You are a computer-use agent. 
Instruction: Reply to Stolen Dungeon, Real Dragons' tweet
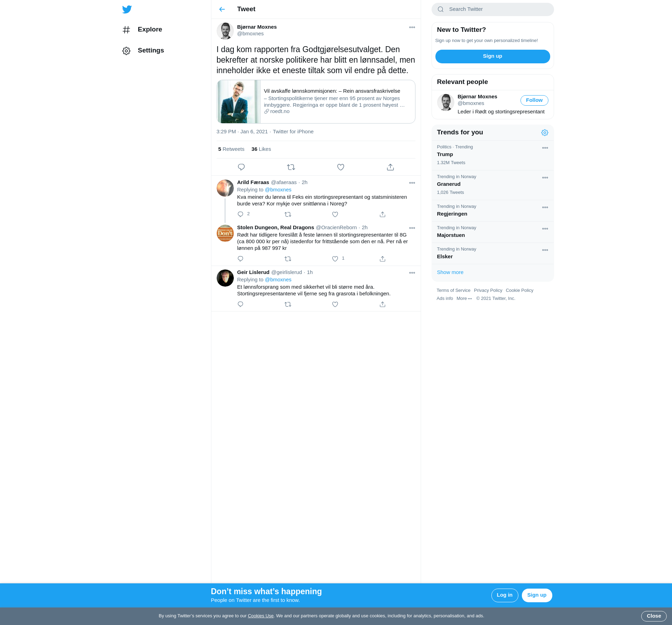coord(240,259)
